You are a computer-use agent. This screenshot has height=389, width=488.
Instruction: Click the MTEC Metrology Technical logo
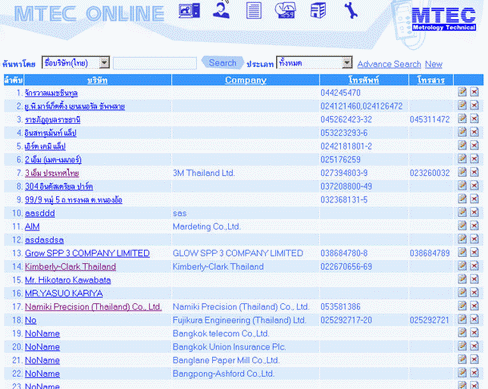(444, 19)
